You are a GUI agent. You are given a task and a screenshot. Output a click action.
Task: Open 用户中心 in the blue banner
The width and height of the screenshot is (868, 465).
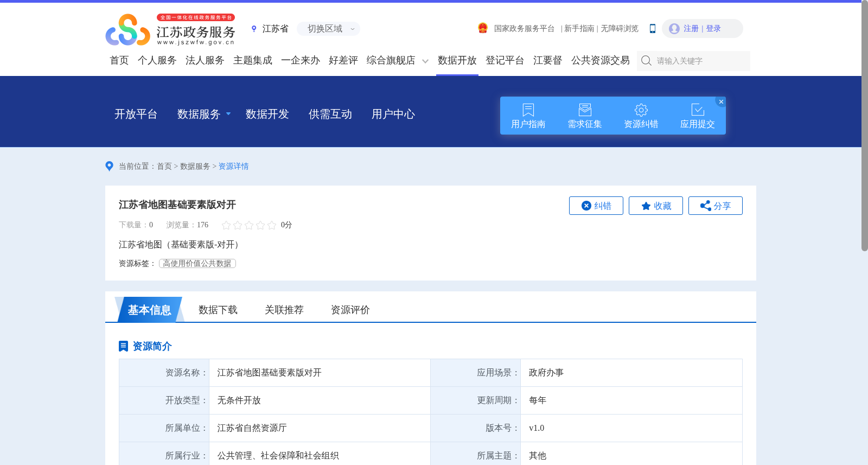pos(393,114)
